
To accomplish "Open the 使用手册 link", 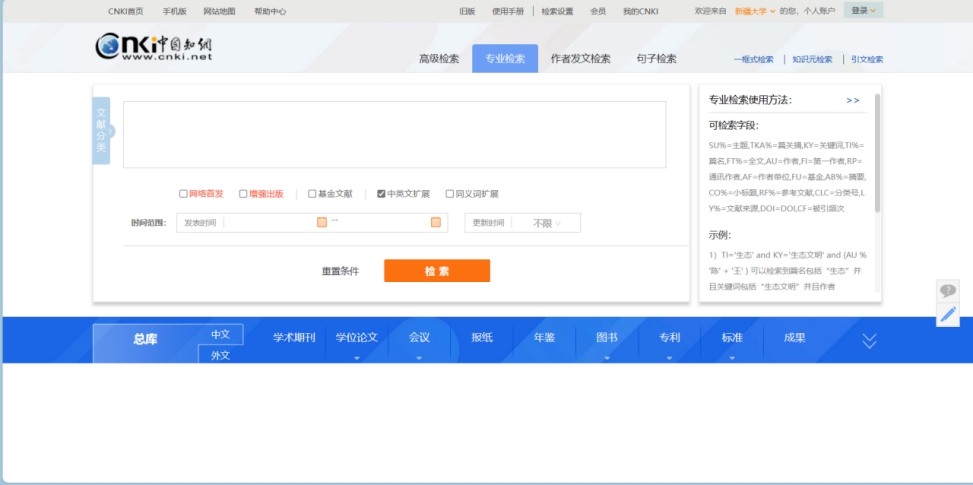I will click(x=508, y=11).
